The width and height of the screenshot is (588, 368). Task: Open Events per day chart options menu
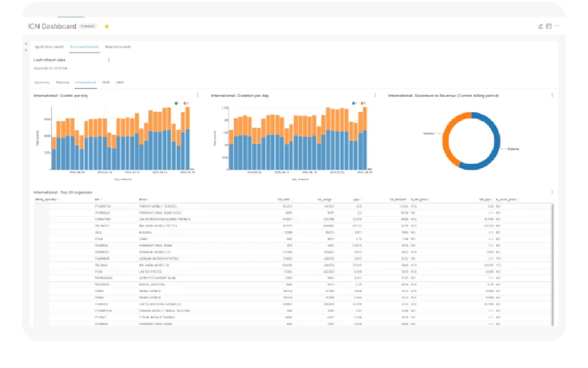pos(198,95)
